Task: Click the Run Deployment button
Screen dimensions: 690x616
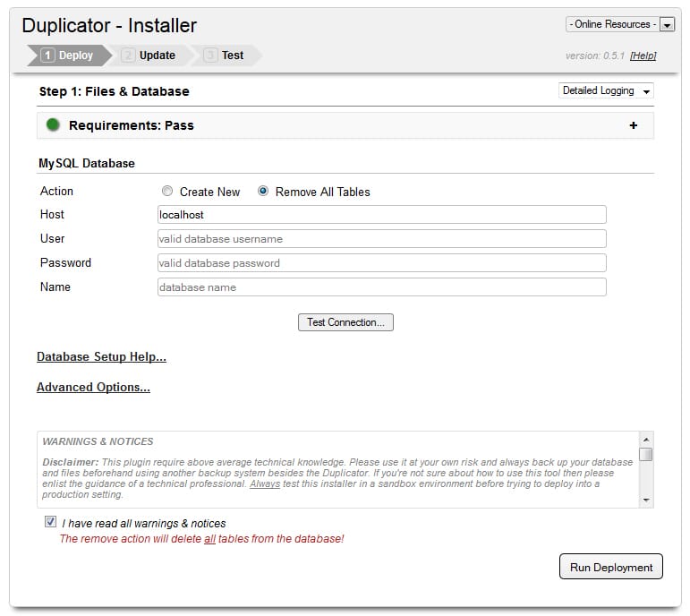Action: tap(611, 567)
